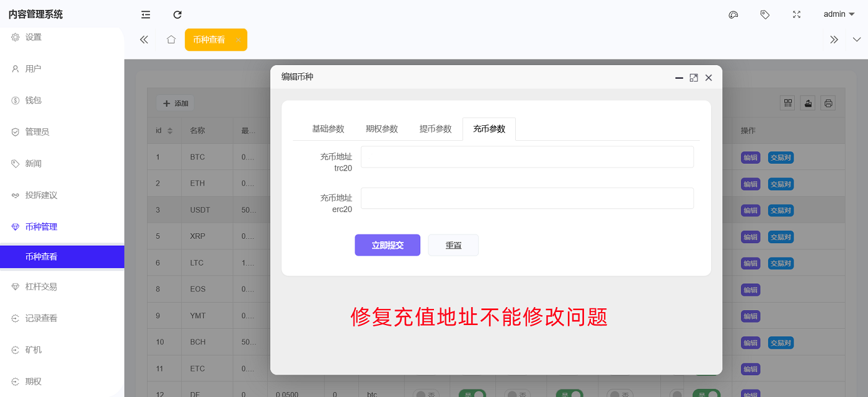Click the 充币地址 erc20 input field
The width and height of the screenshot is (868, 397).
pos(527,198)
